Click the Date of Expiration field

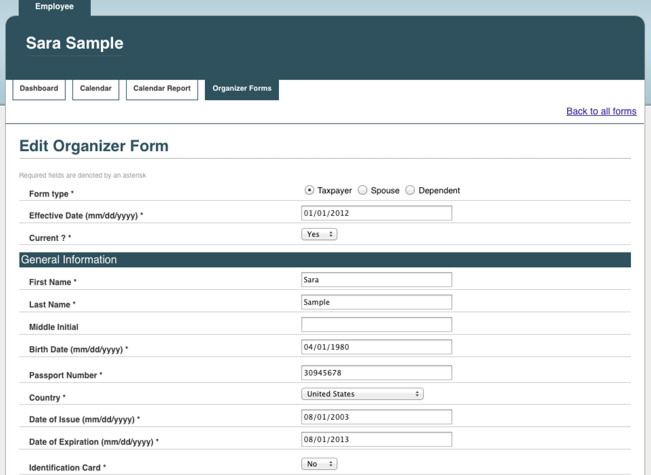pos(376,439)
